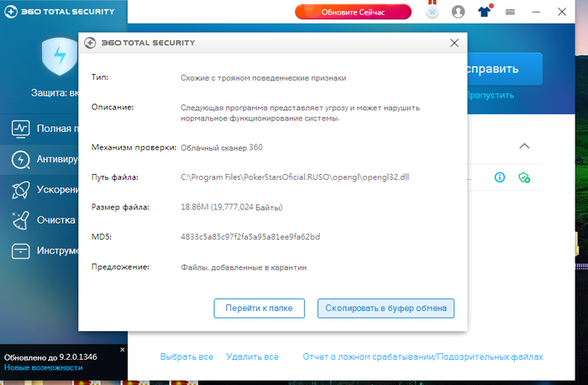
Task: Click the 360 logo in dialog title
Action: coord(90,43)
